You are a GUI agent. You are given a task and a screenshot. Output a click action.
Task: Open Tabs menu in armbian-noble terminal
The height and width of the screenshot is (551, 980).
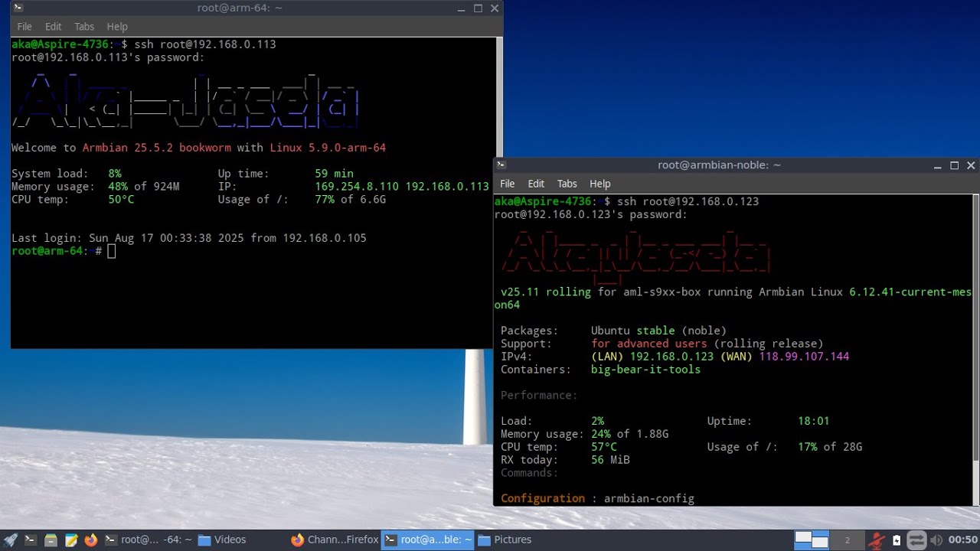567,184
